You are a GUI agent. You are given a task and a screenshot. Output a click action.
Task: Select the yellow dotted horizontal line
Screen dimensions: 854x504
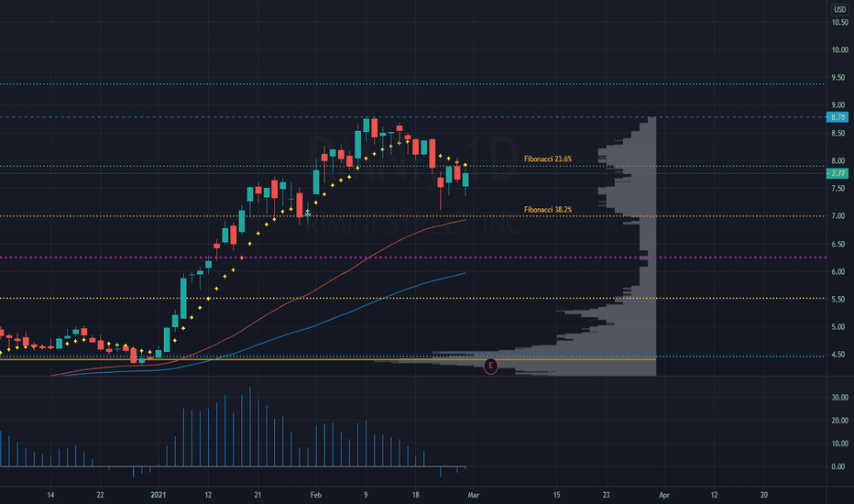(x=412, y=298)
